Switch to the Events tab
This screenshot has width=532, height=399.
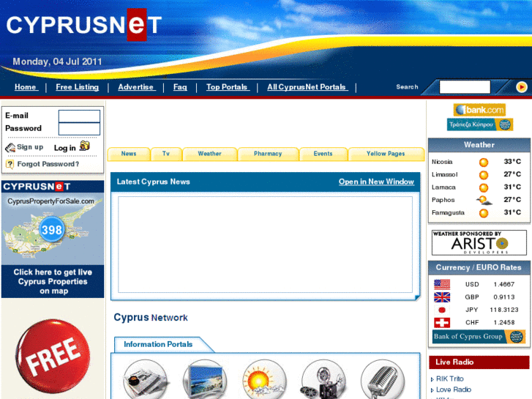pyautogui.click(x=323, y=154)
